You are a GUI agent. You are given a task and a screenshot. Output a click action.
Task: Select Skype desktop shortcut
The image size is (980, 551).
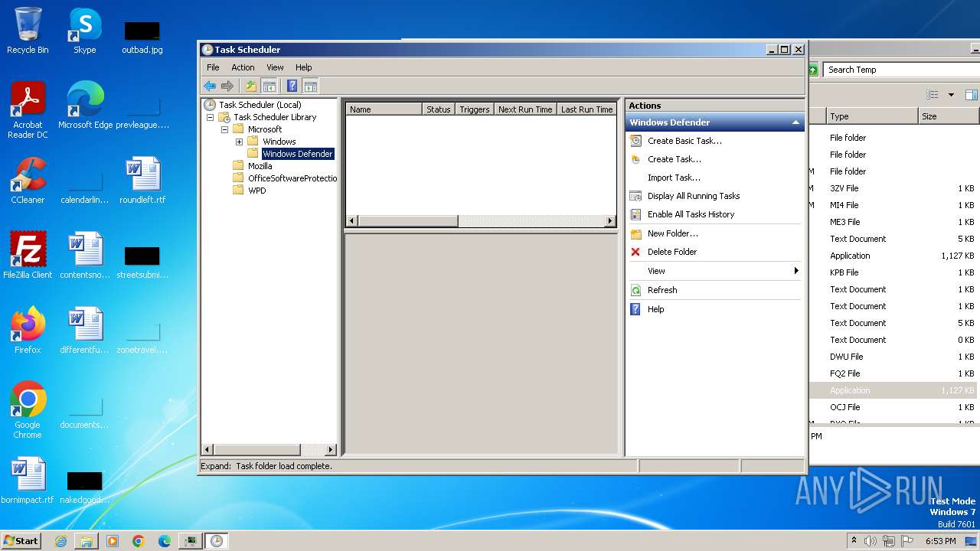(84, 31)
